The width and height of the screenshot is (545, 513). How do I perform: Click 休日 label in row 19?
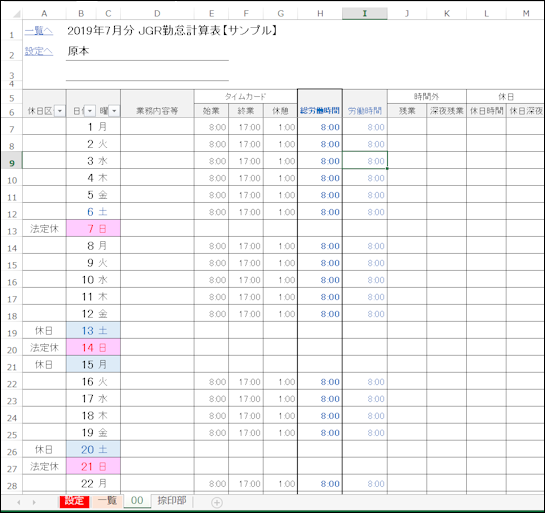pos(44,330)
